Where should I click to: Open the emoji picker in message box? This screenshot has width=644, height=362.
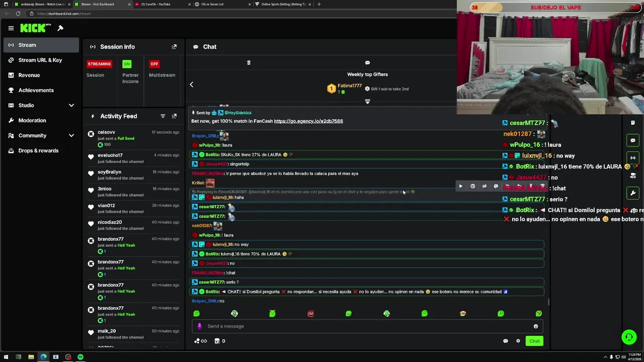[535, 326]
